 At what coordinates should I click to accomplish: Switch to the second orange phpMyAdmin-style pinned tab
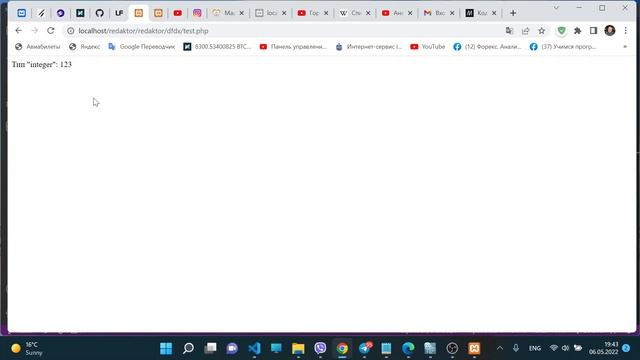(158, 13)
